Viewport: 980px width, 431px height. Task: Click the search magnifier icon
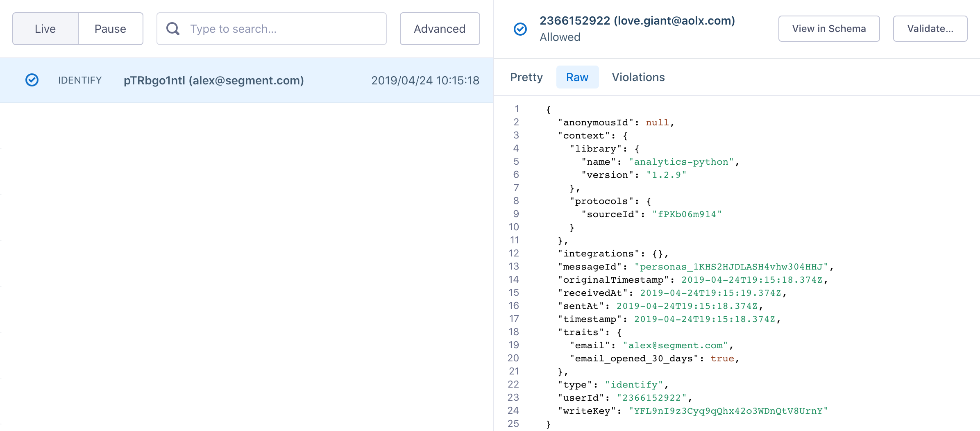coord(173,29)
